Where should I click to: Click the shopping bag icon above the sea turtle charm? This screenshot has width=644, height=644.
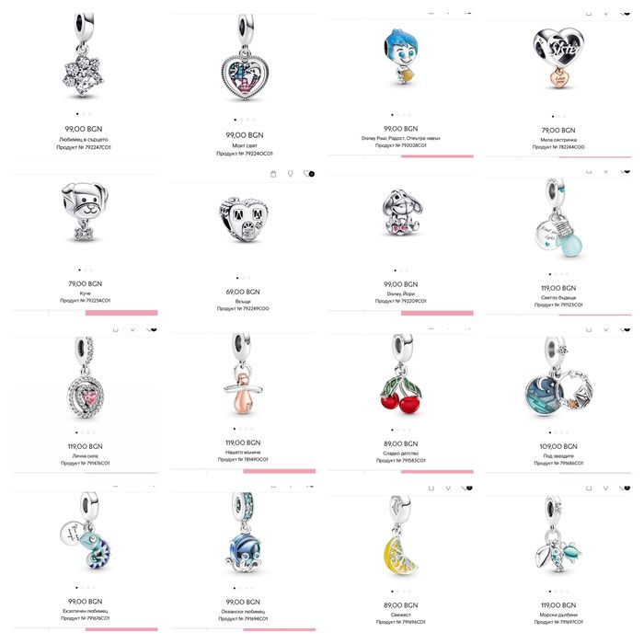pos(589,488)
